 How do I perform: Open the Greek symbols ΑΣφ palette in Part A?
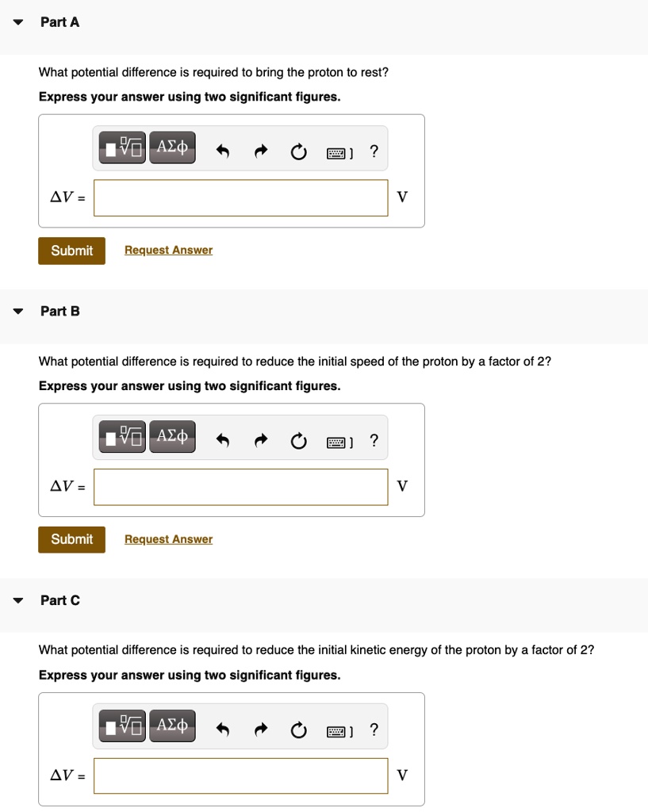172,147
